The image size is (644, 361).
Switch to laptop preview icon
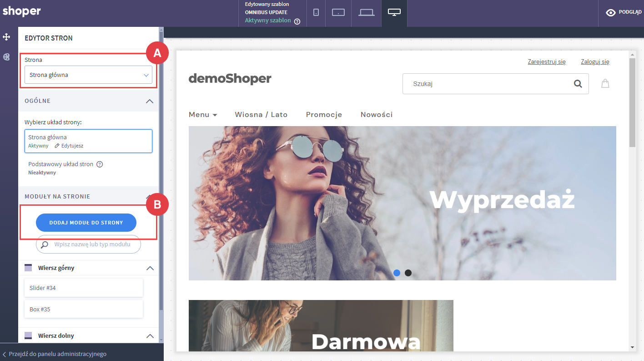click(x=366, y=13)
